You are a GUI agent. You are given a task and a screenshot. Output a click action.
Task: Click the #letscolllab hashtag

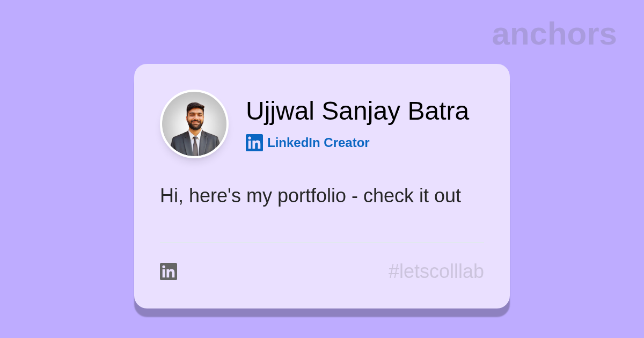click(436, 271)
